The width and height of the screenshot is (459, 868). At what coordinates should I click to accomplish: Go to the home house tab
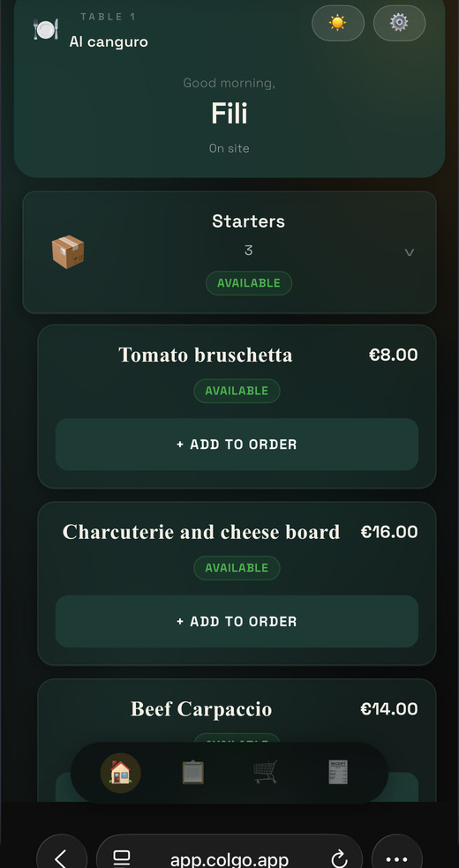[x=120, y=772]
